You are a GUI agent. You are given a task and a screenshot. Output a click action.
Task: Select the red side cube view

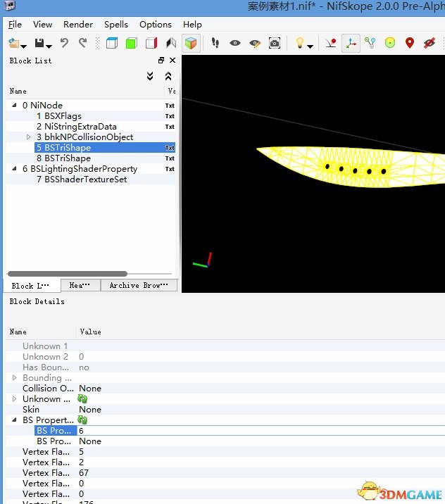click(151, 43)
